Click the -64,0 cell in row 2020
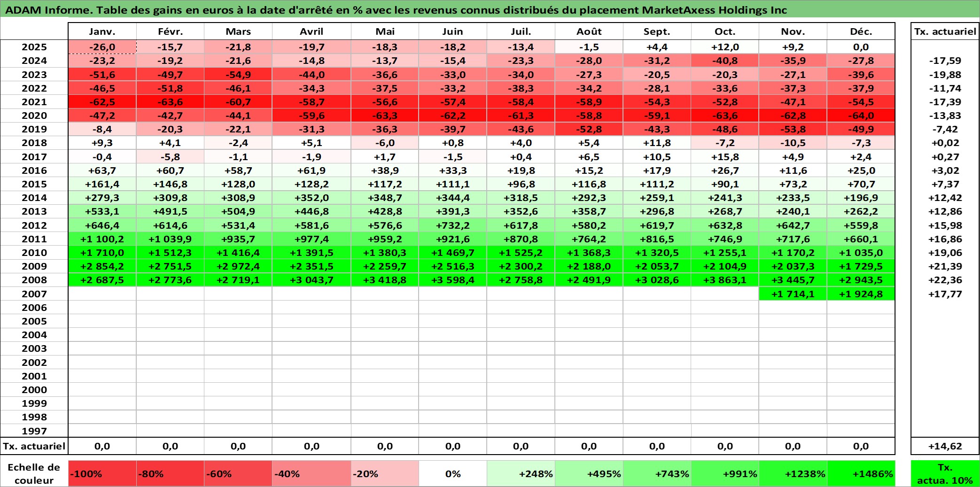This screenshot has height=487, width=980. pos(861,116)
